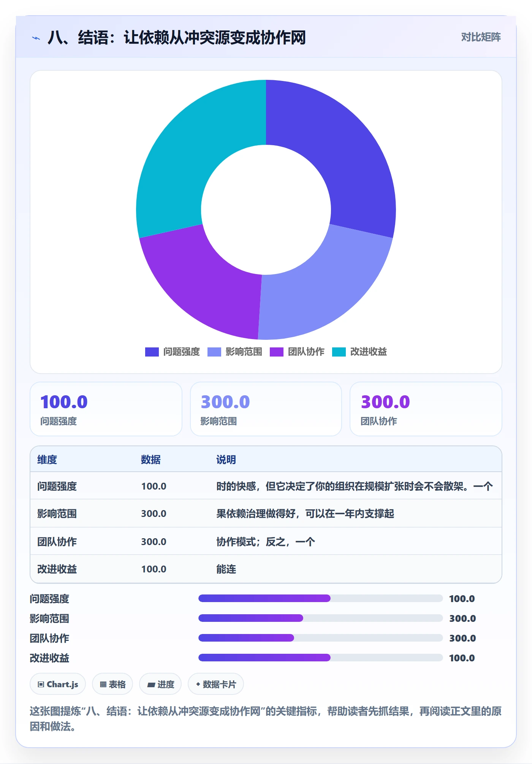Click the 改进收益 progress bar
The image size is (532, 764).
(x=320, y=658)
